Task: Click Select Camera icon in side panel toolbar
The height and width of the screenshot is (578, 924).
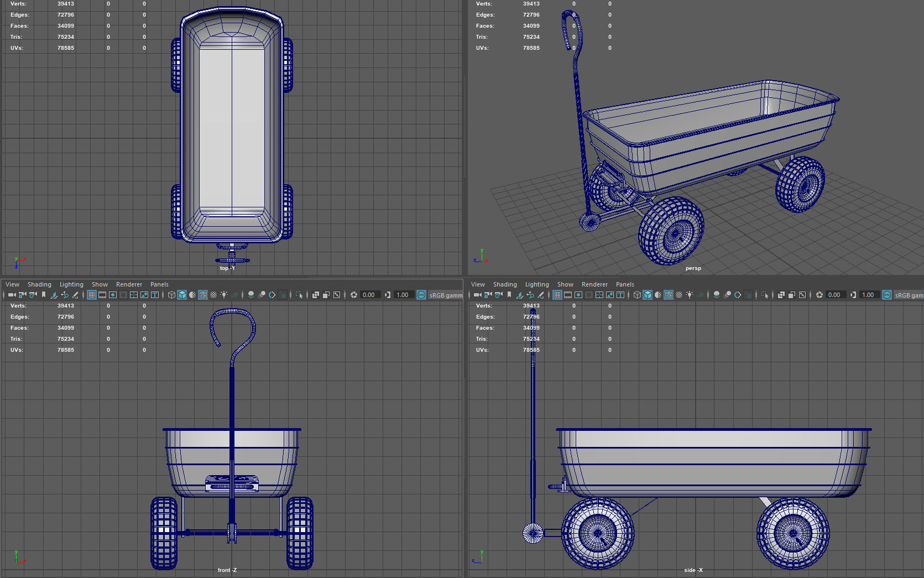Action: click(x=477, y=295)
